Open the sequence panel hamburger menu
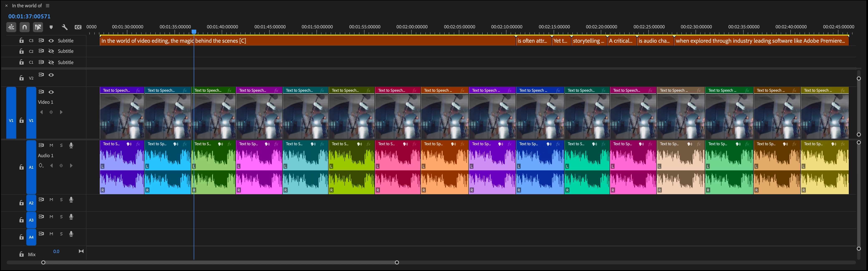Viewport: 868px width, 271px height. [48, 6]
